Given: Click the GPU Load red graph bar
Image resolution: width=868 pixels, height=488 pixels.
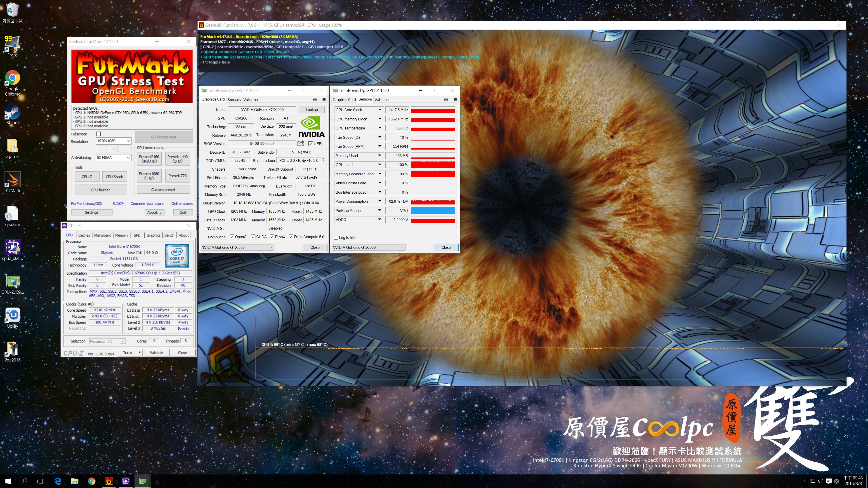Looking at the screenshot, I should point(433,165).
